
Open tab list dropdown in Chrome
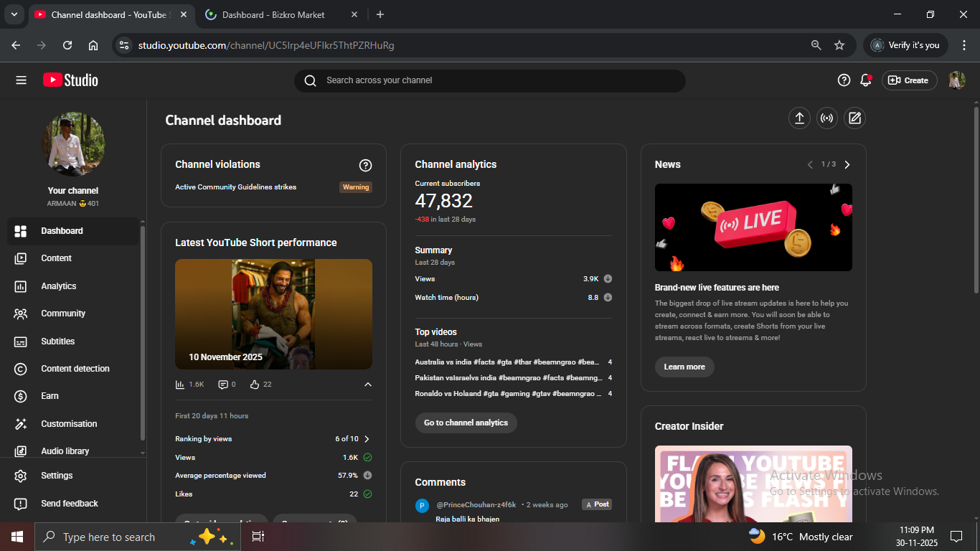[14, 14]
